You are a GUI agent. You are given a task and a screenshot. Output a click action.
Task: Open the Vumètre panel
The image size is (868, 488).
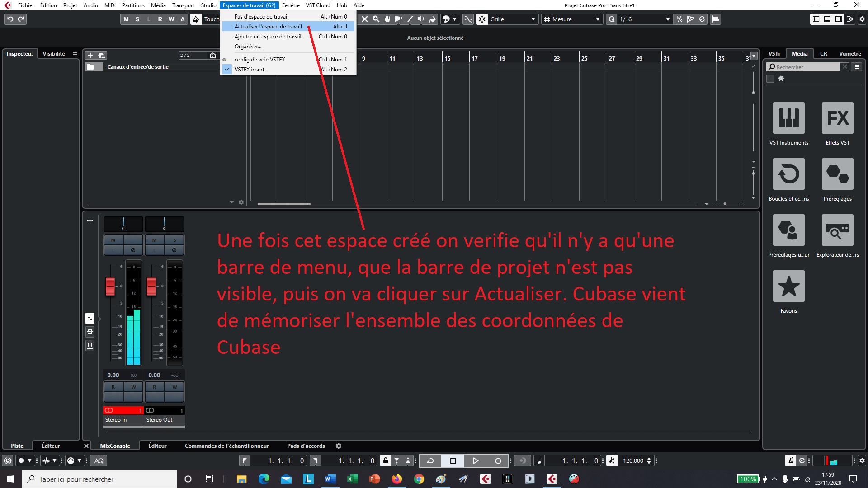(850, 53)
